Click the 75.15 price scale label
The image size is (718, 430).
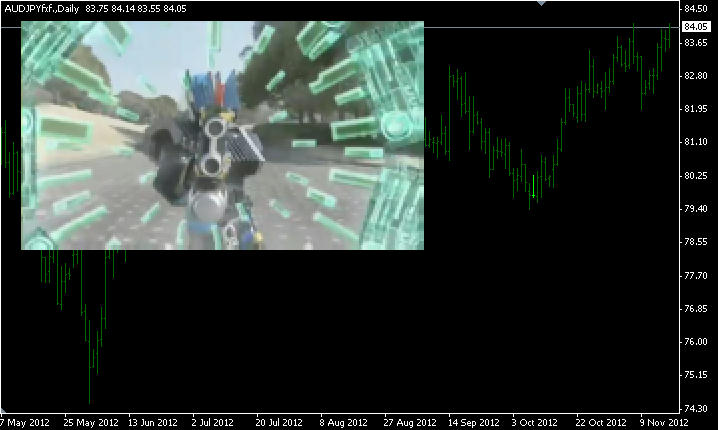(696, 375)
